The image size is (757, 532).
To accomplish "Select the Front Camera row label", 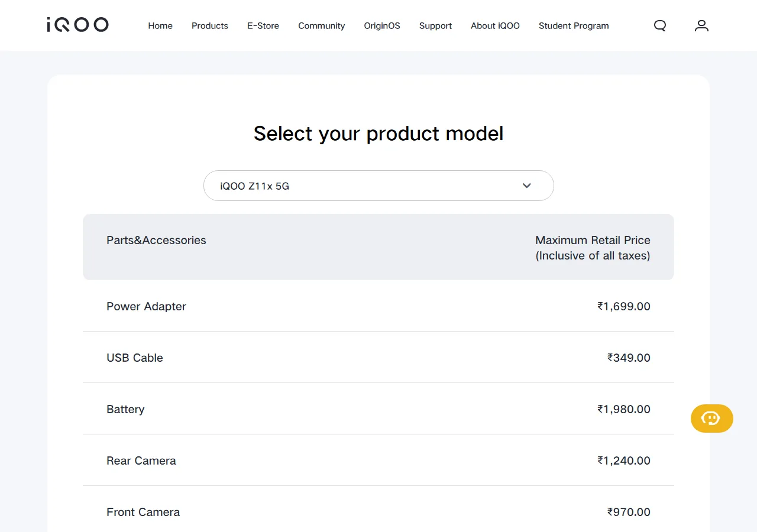I will click(143, 512).
